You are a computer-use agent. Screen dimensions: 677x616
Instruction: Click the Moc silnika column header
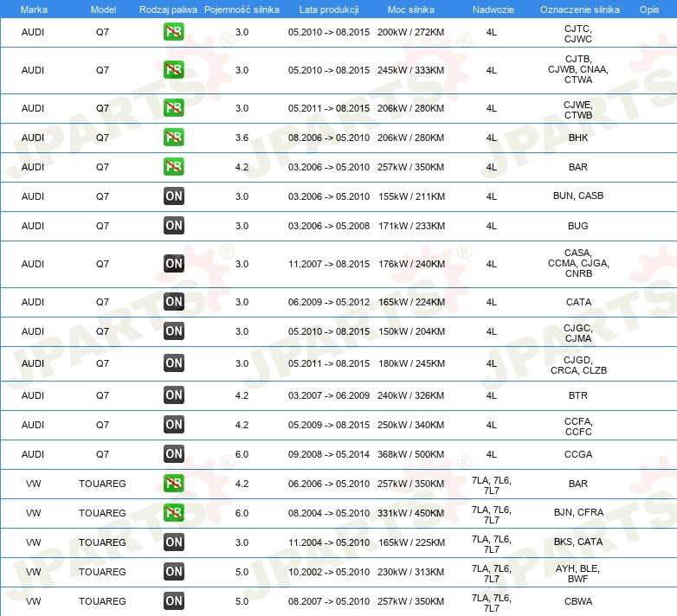[410, 10]
